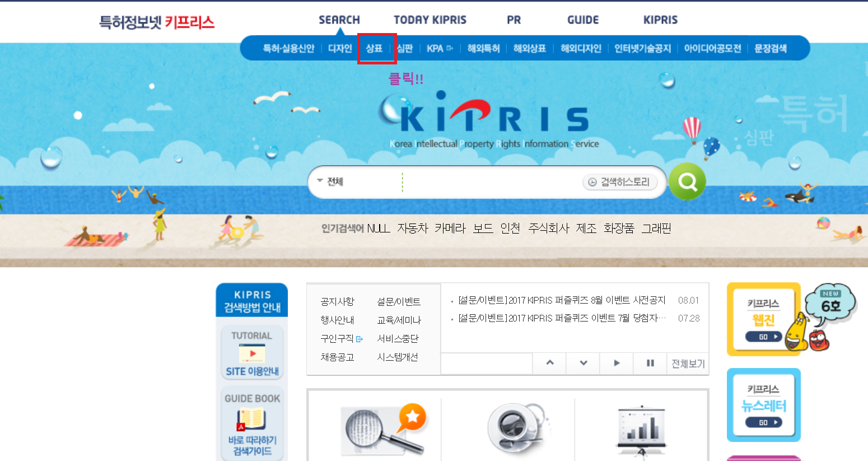Select 상표 trademark submenu item

(x=374, y=49)
